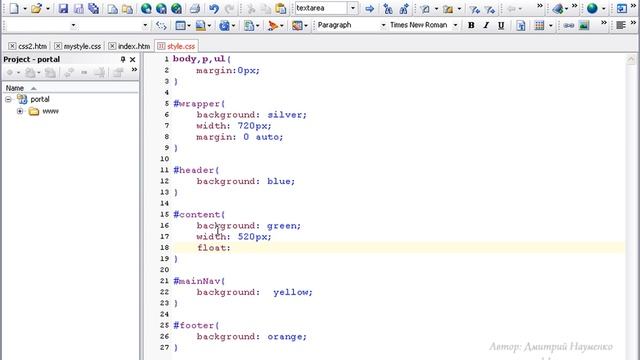Select the www folder in project tree

pyautogui.click(x=51, y=111)
